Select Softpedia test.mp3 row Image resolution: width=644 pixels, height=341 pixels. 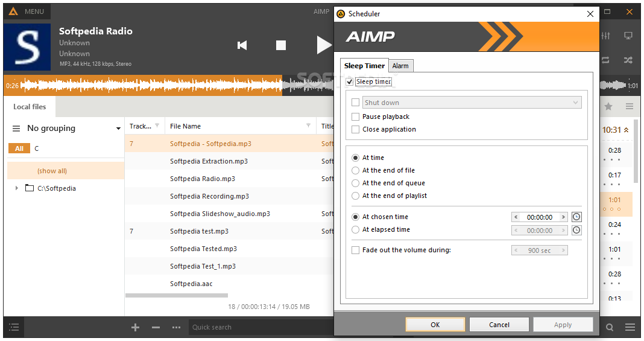pos(229,231)
